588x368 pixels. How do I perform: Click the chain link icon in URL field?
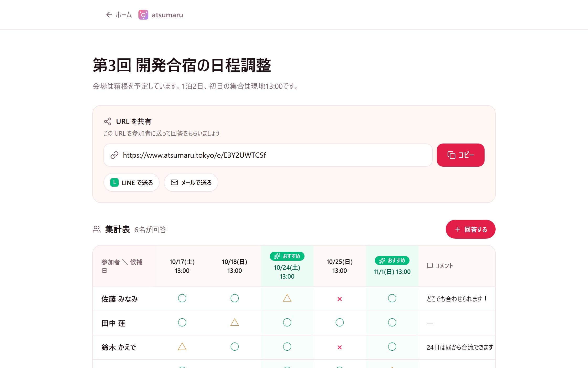point(114,155)
